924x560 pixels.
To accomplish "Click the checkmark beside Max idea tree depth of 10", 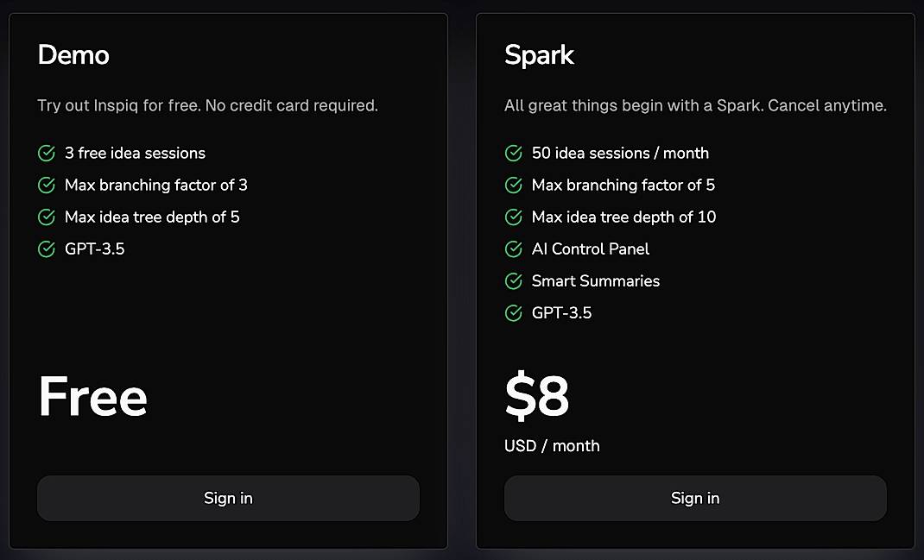I will [514, 217].
